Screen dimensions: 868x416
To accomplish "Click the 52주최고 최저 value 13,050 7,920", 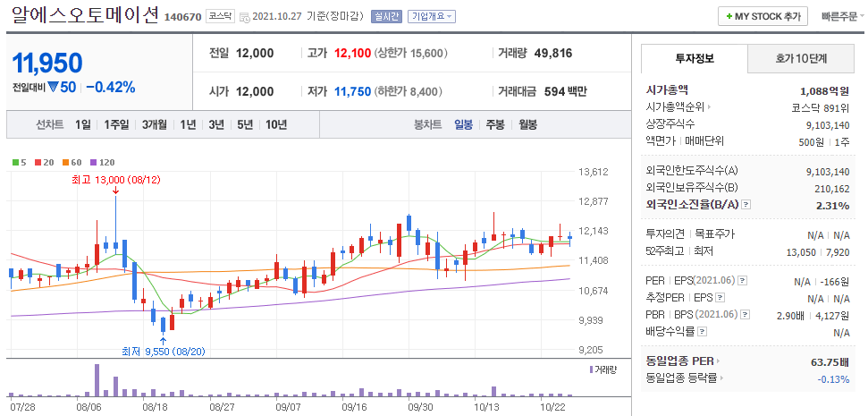I will click(818, 251).
